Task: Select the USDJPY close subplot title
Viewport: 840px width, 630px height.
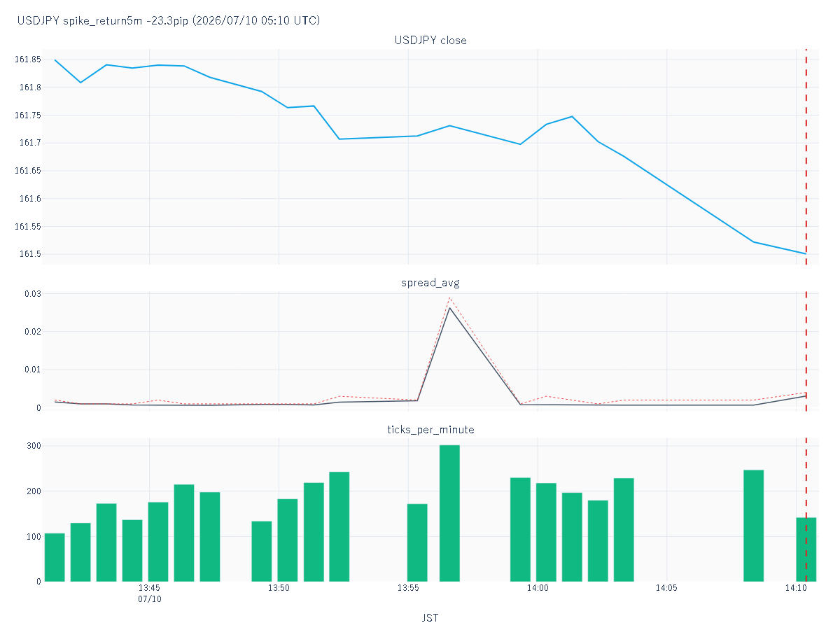Action: coord(430,41)
